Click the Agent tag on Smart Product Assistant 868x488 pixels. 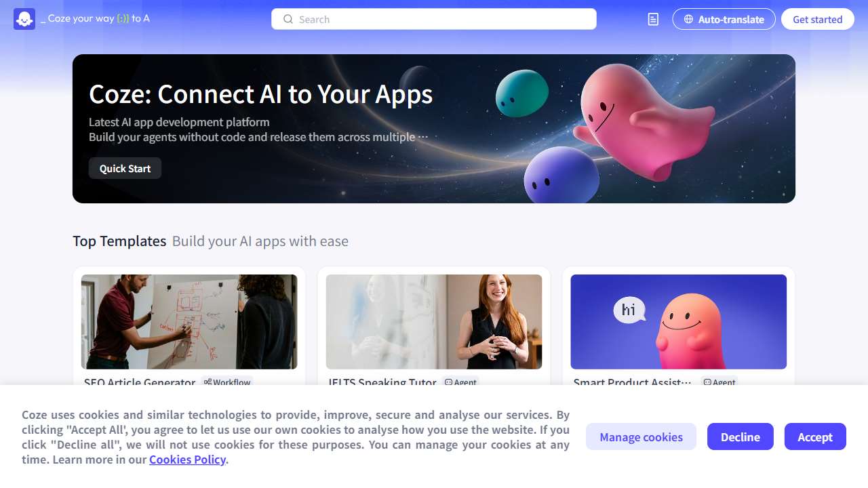[719, 382]
